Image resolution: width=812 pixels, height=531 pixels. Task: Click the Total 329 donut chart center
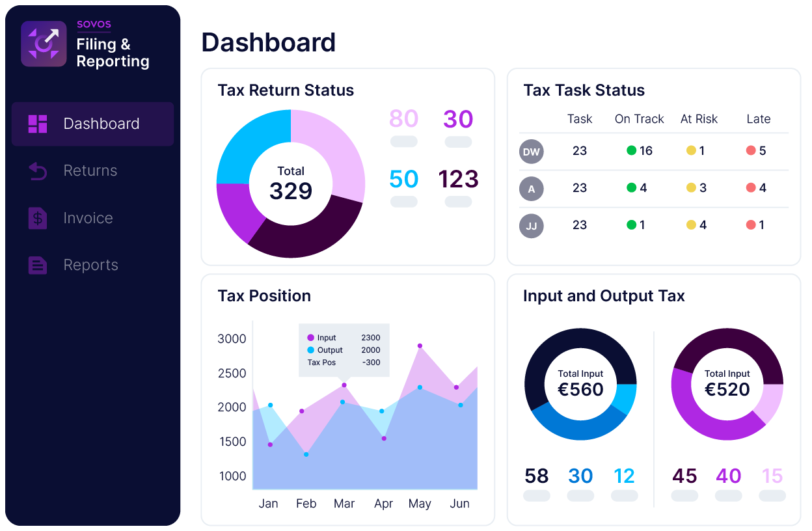291,184
